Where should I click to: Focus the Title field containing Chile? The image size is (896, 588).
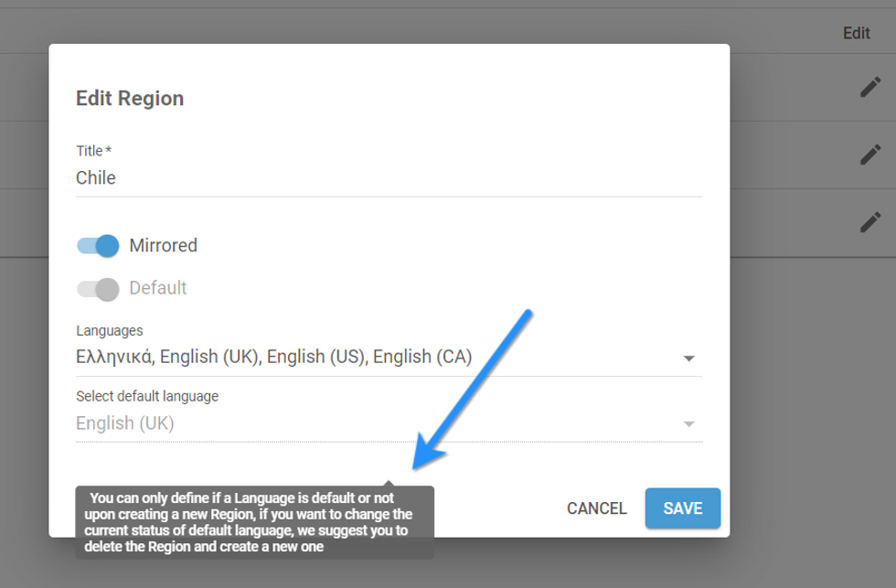tap(389, 178)
